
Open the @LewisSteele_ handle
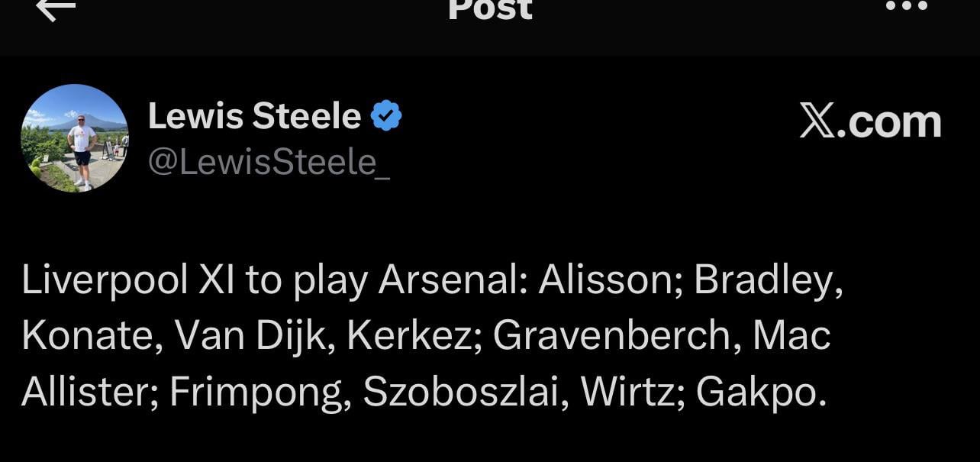pyautogui.click(x=269, y=162)
